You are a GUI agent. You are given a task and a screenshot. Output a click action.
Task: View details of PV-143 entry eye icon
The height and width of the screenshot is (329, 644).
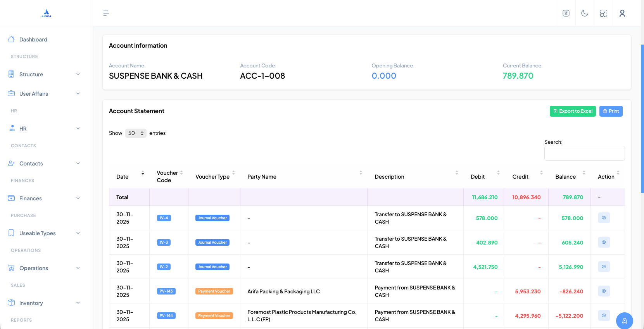[604, 291]
